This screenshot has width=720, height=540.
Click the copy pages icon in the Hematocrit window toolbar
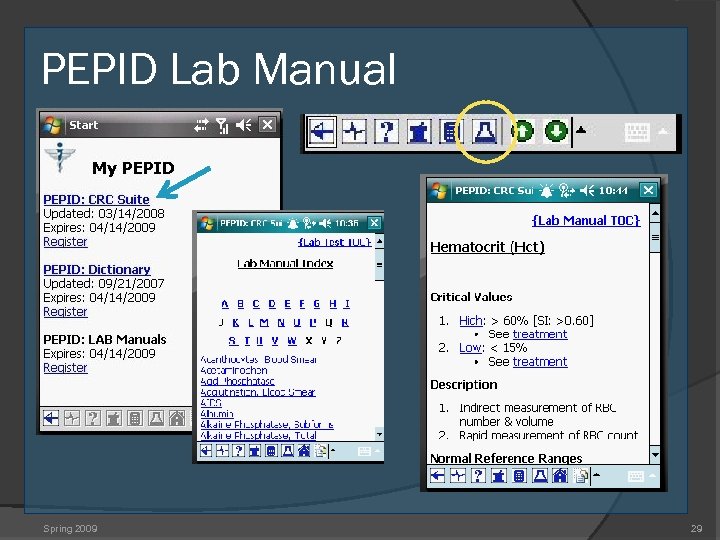(581, 476)
